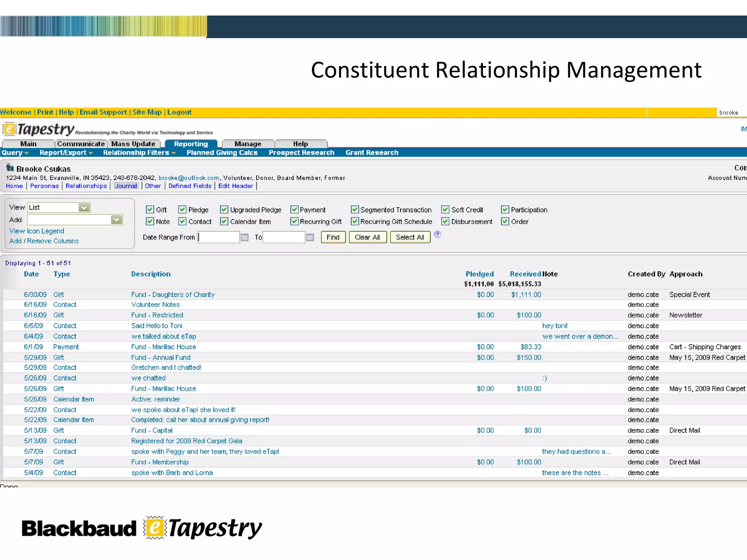Sort by the Date column header
The image size is (747, 560).
pyautogui.click(x=31, y=274)
